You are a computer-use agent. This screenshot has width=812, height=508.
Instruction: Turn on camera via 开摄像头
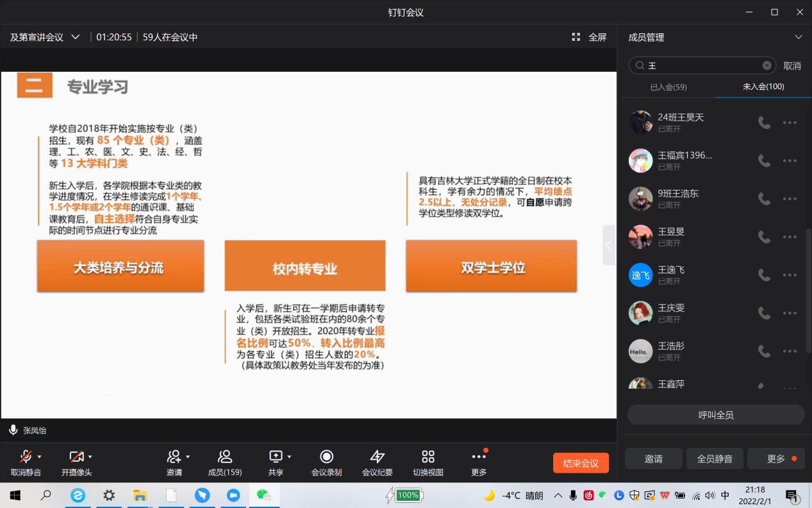76,457
